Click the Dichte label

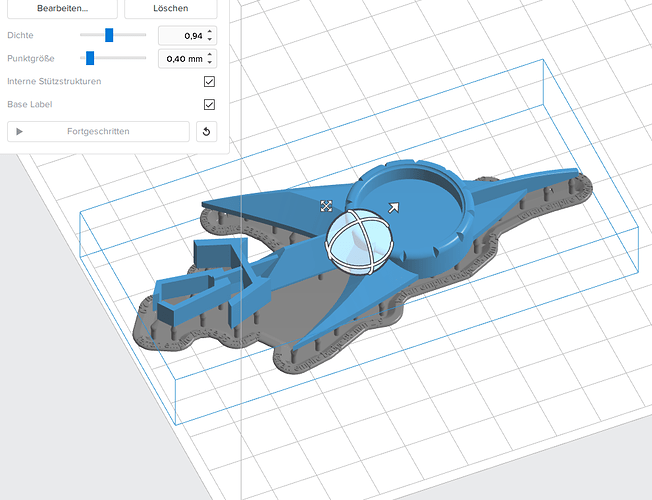[20, 35]
